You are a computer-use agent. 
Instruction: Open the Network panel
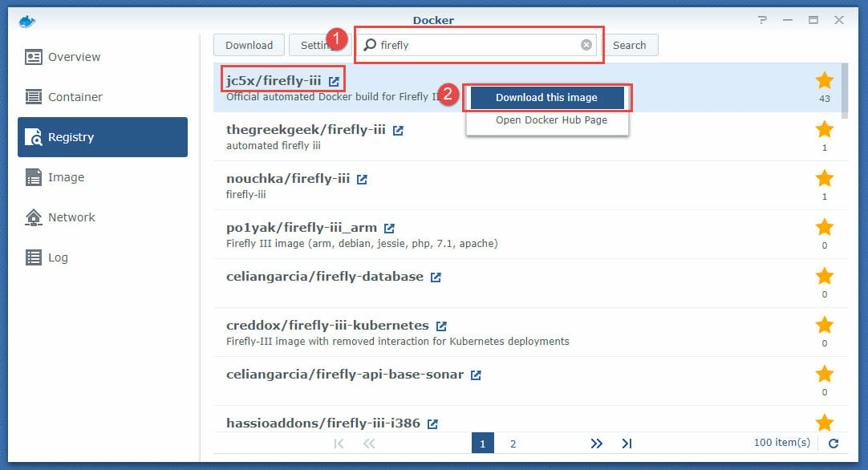(72, 217)
